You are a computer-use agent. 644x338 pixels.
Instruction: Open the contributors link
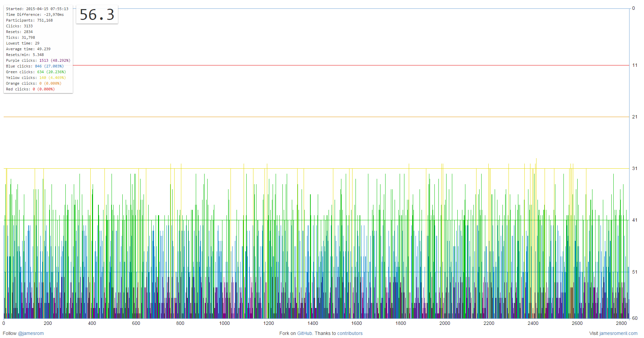pyautogui.click(x=350, y=333)
